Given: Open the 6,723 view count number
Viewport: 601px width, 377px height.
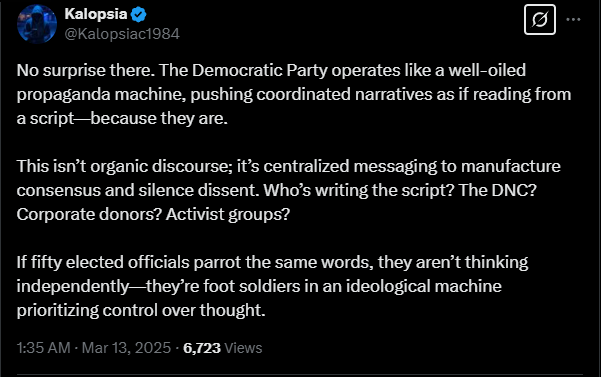Looking at the screenshot, I should click(202, 348).
